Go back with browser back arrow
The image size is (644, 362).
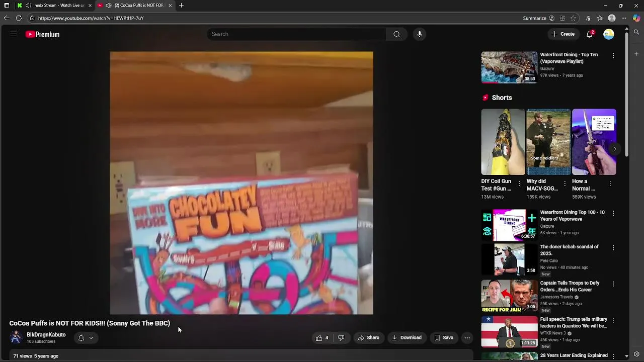6,18
